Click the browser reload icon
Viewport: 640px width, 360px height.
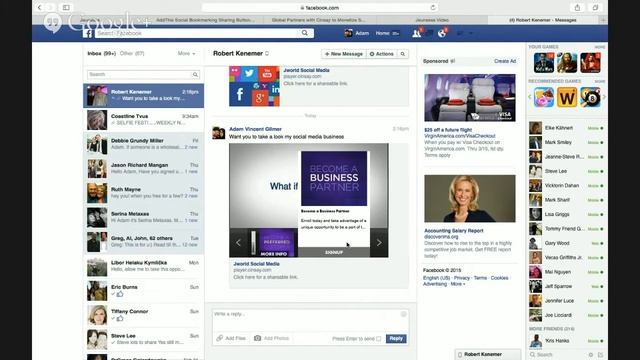coord(433,7)
